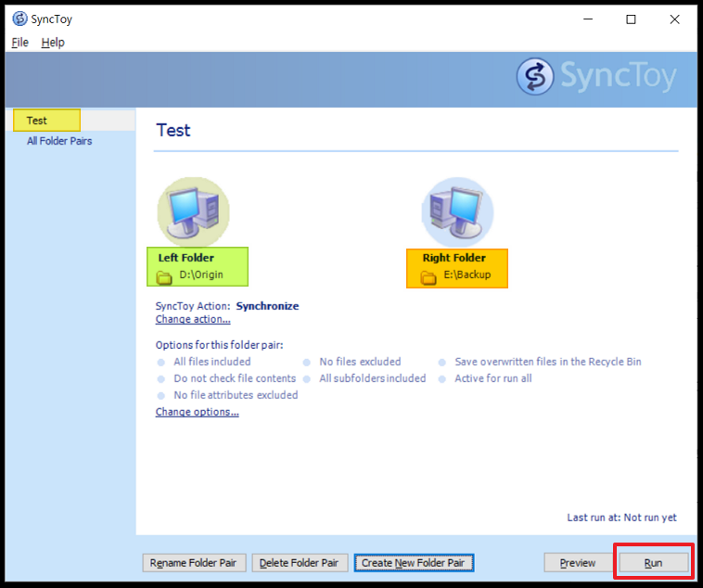The image size is (703, 588).
Task: Click the Last run at: Not run yet text
Action: pyautogui.click(x=622, y=518)
